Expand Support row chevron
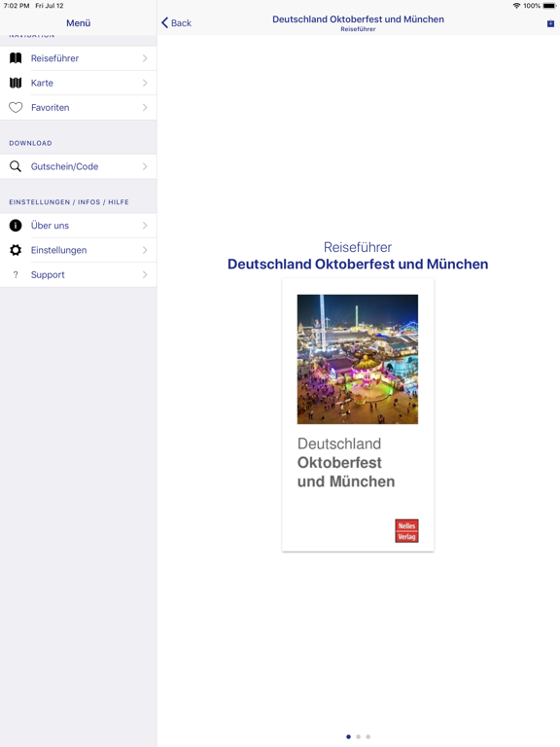The height and width of the screenshot is (747, 560). point(145,275)
